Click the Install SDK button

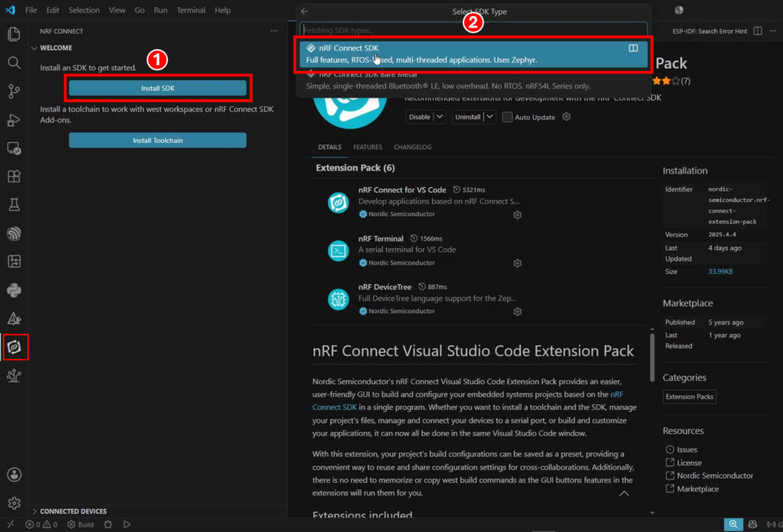pyautogui.click(x=158, y=89)
